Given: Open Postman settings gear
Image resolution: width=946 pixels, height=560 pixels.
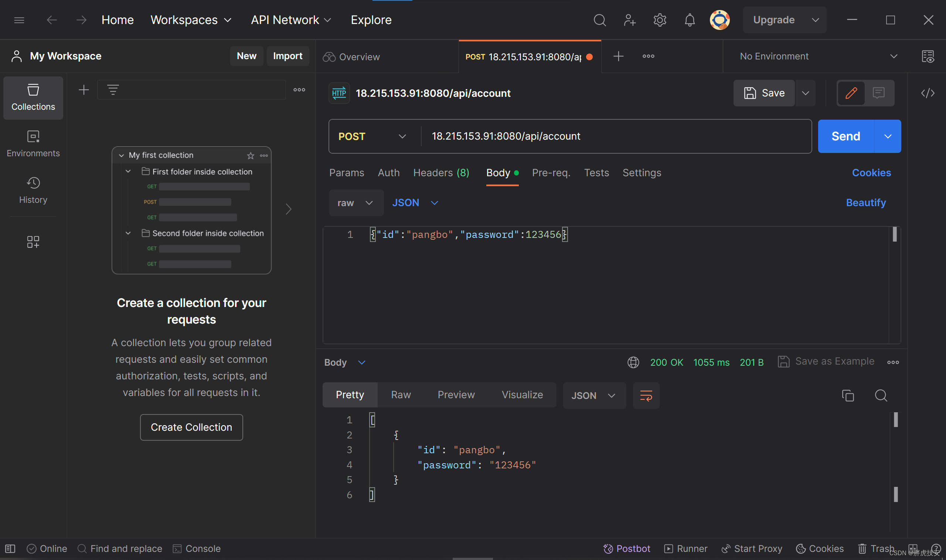Looking at the screenshot, I should tap(660, 20).
